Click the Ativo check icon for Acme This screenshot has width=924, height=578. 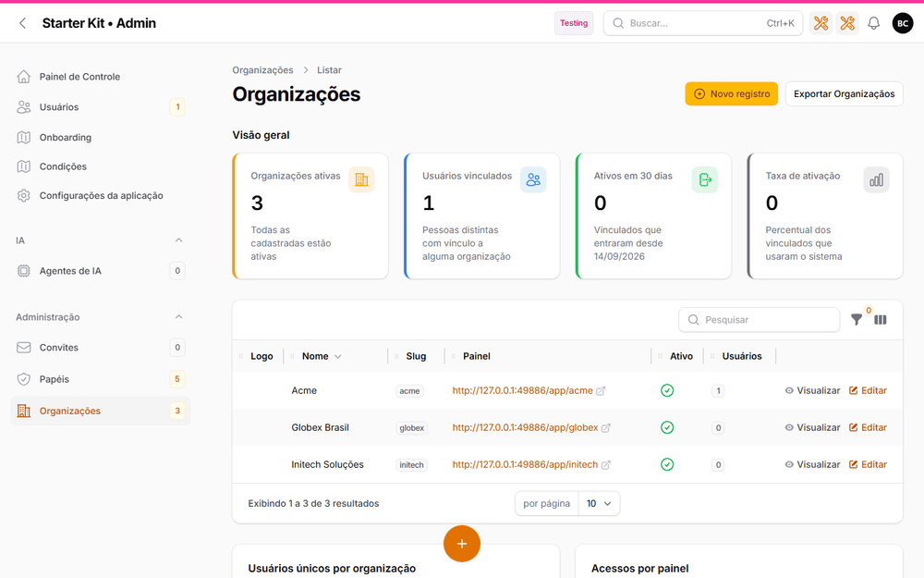[667, 390]
